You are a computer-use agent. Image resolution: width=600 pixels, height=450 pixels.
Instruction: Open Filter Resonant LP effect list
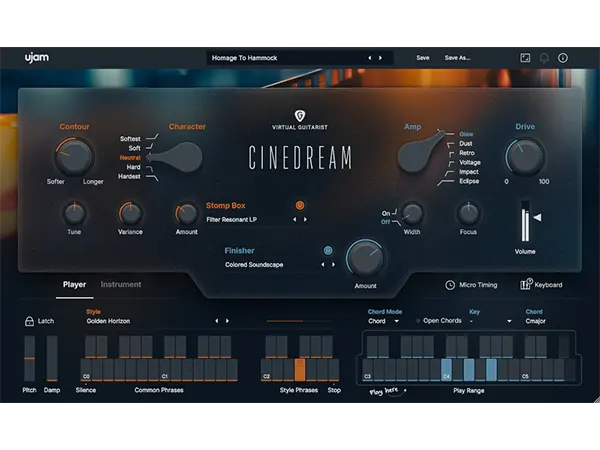click(x=232, y=220)
